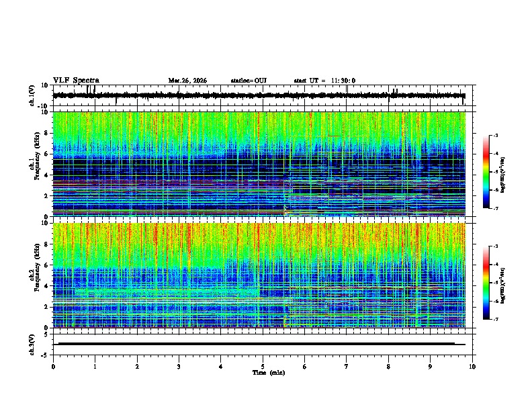The width and height of the screenshot is (532, 411).
Task: Click the ch.2 "Frequency (kHz)" y-axis label
Action: click(37, 267)
